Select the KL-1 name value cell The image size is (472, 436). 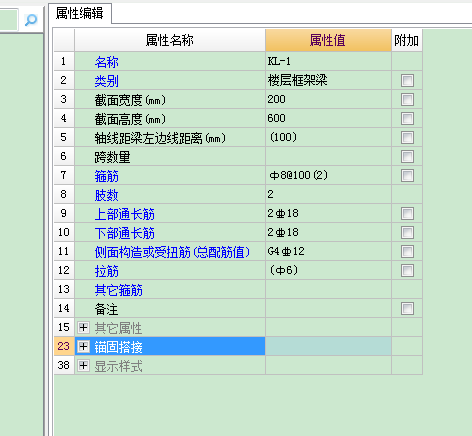(x=328, y=61)
